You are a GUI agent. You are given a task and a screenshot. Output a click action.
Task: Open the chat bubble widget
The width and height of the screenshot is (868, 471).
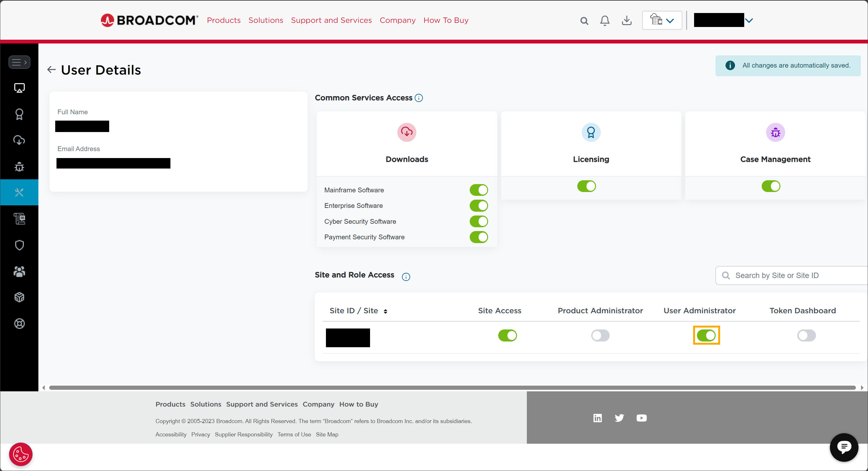844,447
